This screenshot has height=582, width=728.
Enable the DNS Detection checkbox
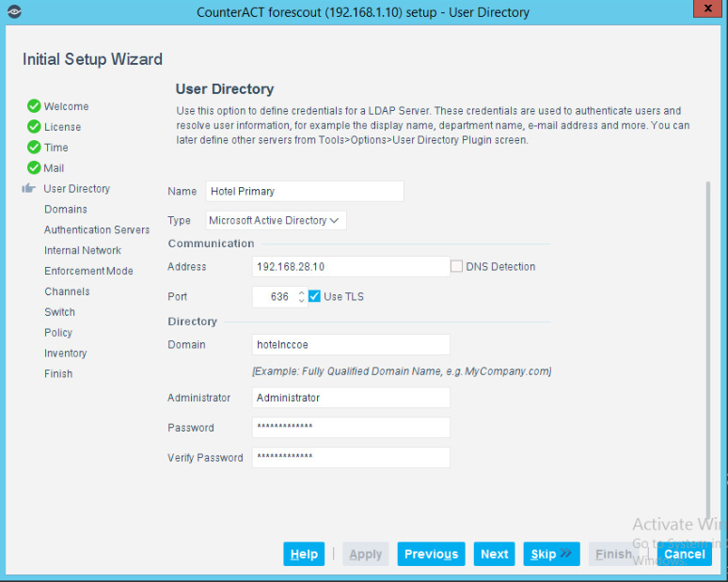point(456,266)
